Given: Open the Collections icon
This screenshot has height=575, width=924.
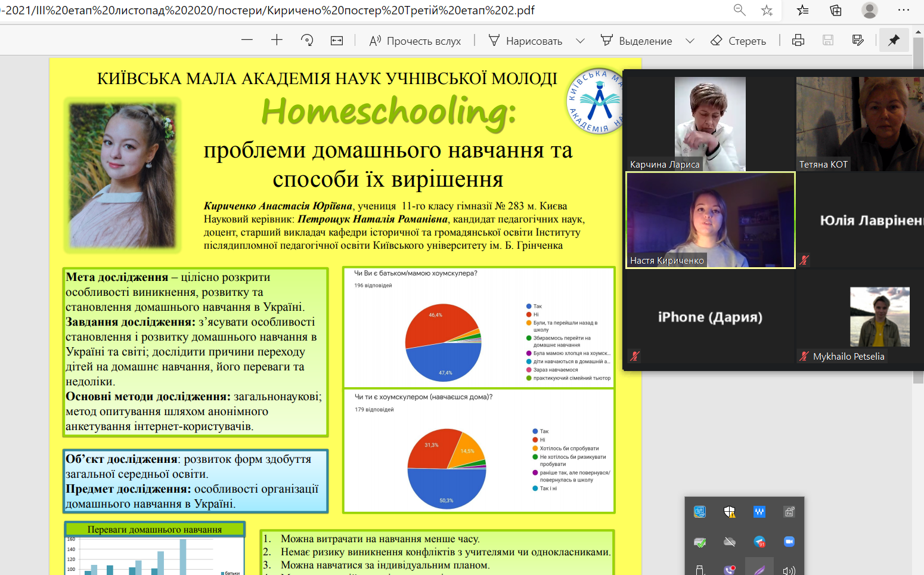Looking at the screenshot, I should 836,10.
